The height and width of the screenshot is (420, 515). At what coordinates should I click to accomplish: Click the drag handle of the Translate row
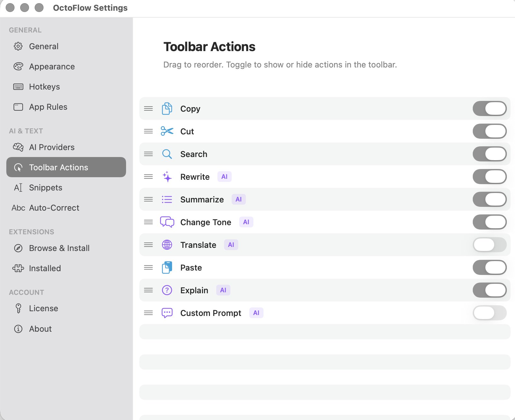point(148,245)
